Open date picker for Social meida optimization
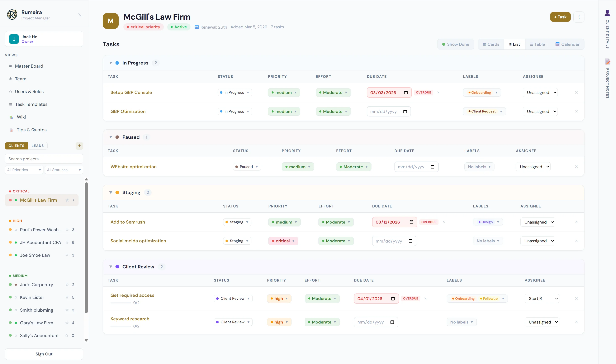This screenshot has height=364, width=616. click(x=410, y=241)
